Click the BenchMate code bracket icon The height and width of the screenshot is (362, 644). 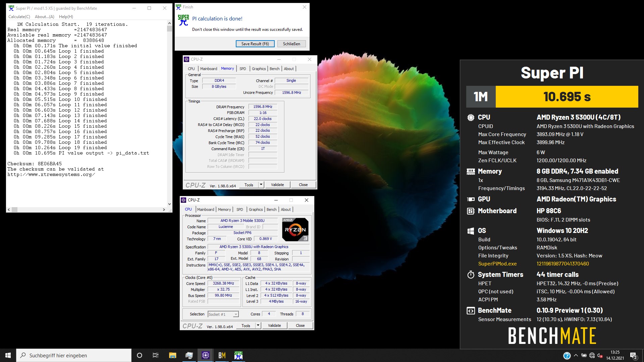471,311
